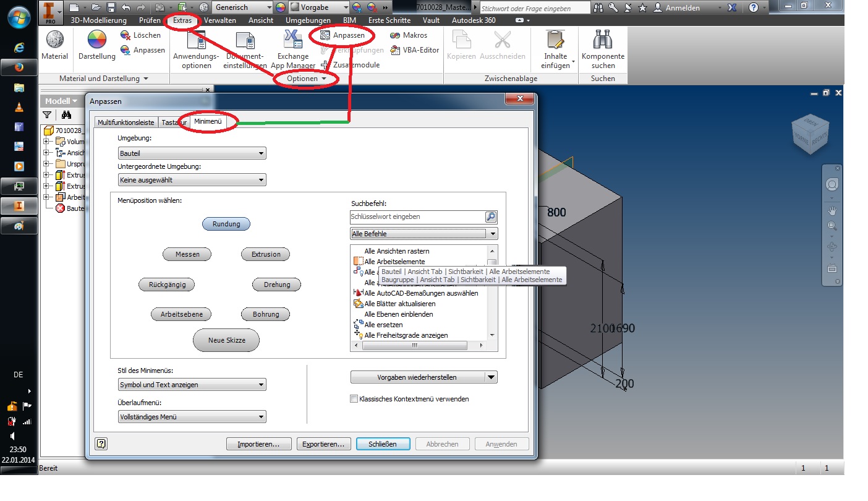Open the Darstellung appearance browser
Screen dimensions: 868x501
[96, 45]
